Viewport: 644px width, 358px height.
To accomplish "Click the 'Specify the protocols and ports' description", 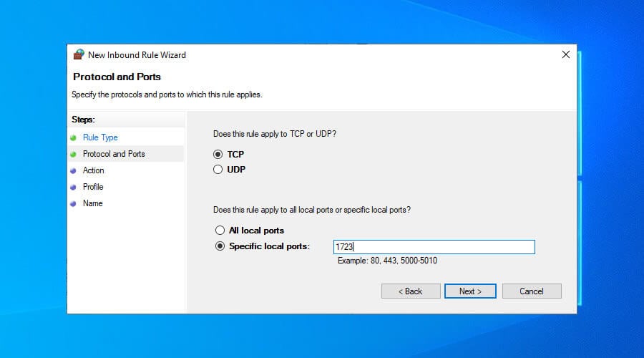I will tap(167, 95).
